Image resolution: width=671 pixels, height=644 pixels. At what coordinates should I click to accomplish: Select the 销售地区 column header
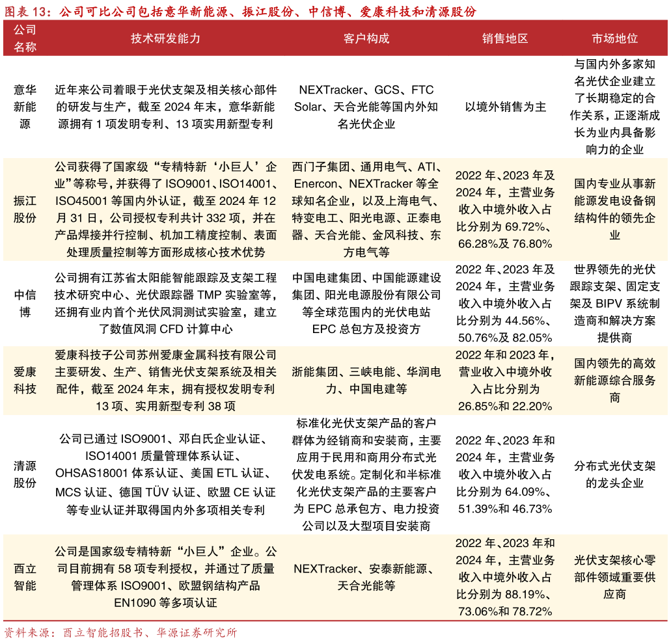[x=504, y=38]
